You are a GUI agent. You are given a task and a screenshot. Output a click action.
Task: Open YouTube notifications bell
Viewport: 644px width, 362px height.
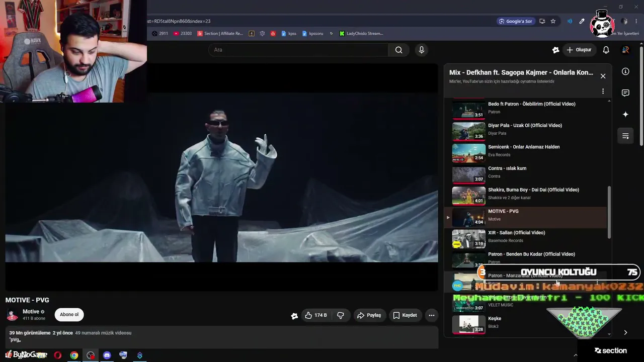606,50
